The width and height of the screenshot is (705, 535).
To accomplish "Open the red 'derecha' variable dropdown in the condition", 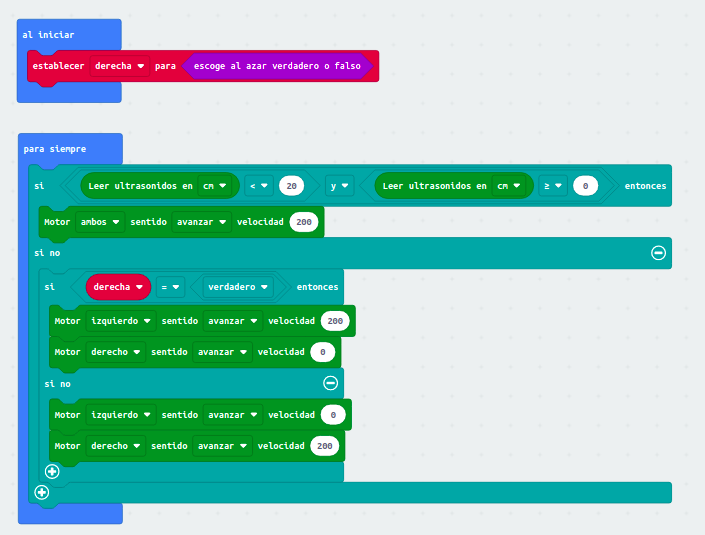I will click(x=118, y=287).
